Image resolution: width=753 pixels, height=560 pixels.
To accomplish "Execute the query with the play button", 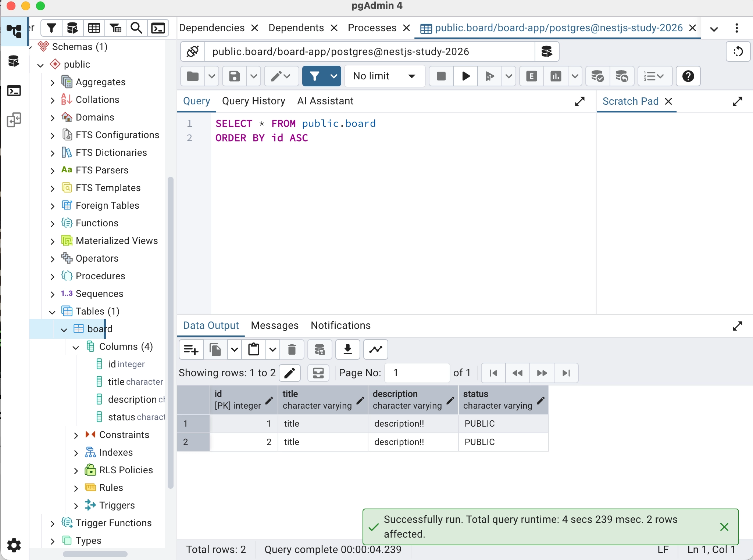I will [465, 76].
